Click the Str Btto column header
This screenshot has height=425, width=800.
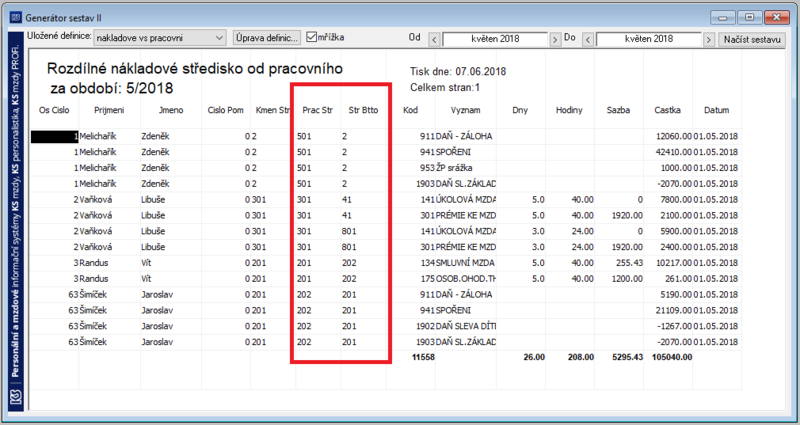[363, 110]
